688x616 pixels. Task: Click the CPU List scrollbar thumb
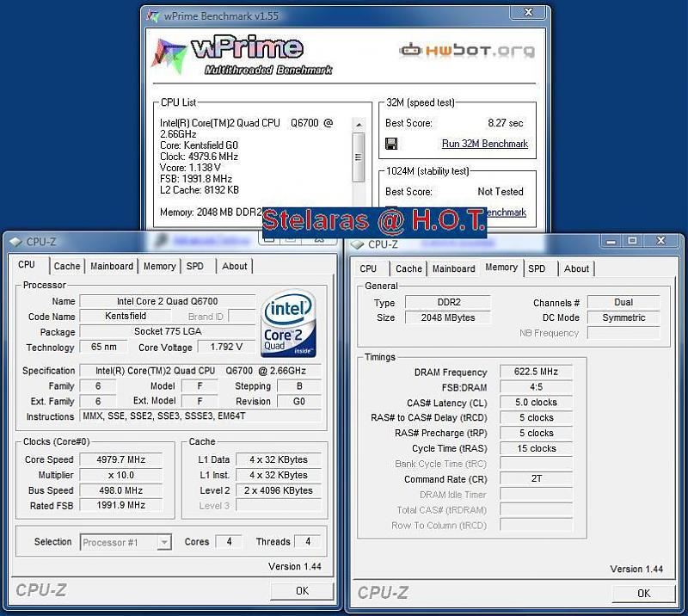[x=359, y=157]
